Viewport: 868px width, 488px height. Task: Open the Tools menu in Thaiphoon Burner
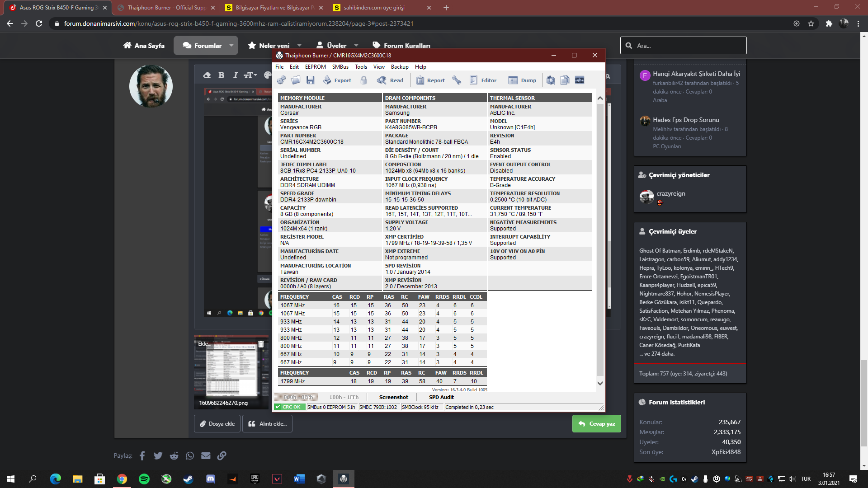pos(361,67)
